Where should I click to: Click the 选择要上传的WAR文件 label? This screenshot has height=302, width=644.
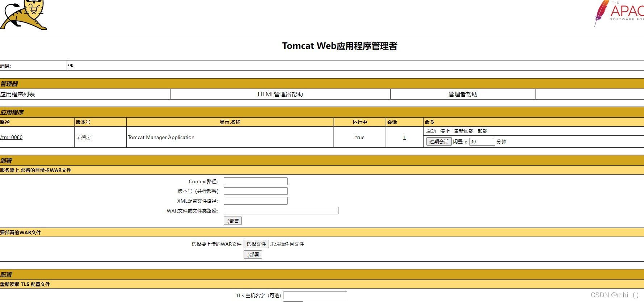pyautogui.click(x=216, y=244)
